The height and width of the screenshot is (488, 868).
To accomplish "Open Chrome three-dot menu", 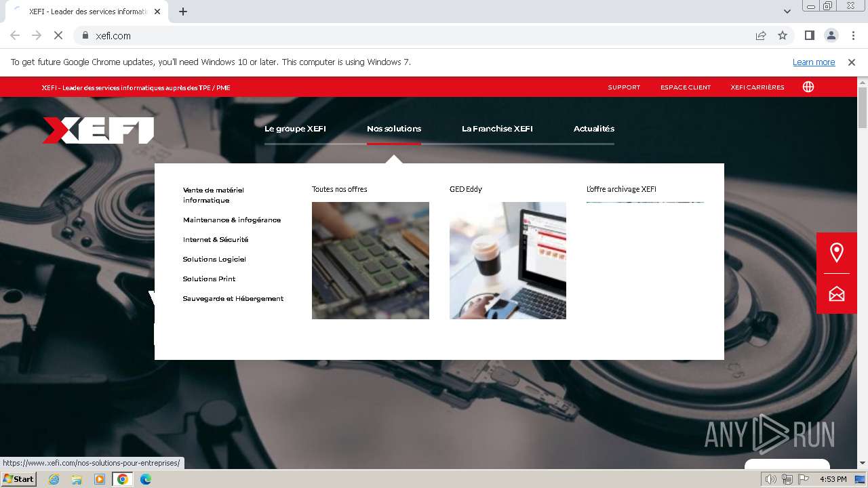I will 852,35.
